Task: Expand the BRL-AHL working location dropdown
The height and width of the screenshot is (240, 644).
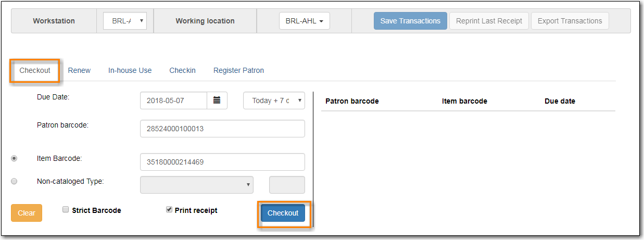Action: click(305, 21)
